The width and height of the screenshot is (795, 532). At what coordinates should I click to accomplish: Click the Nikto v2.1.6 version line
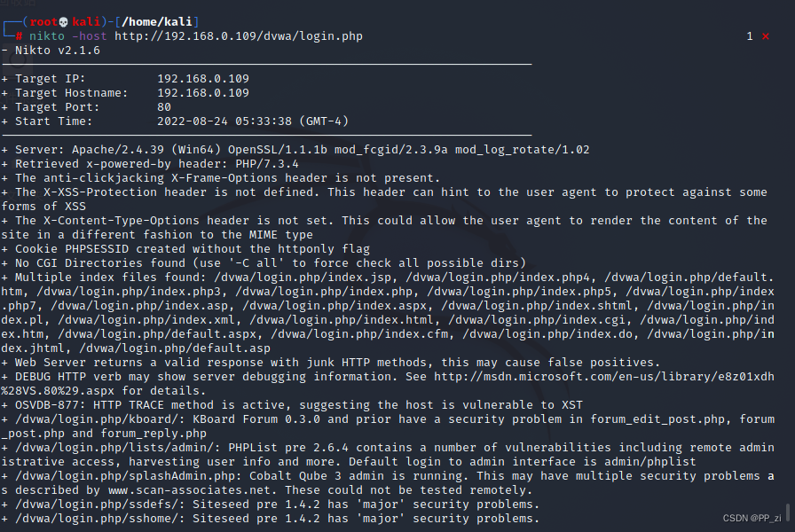(58, 50)
